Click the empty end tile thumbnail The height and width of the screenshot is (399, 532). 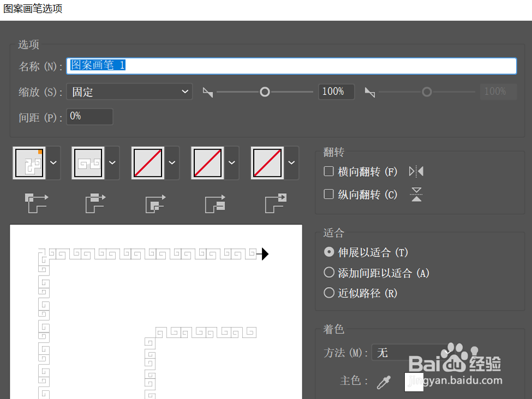[267, 163]
